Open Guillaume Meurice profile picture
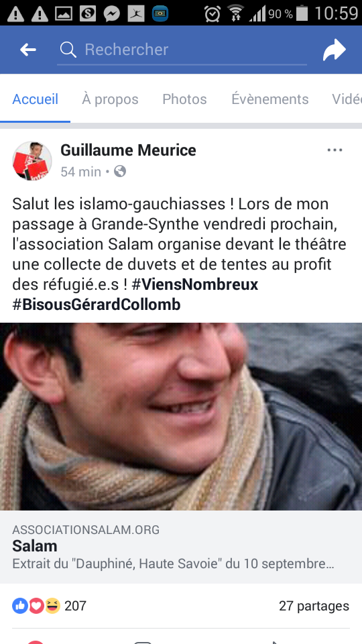The height and width of the screenshot is (644, 362). tap(32, 161)
